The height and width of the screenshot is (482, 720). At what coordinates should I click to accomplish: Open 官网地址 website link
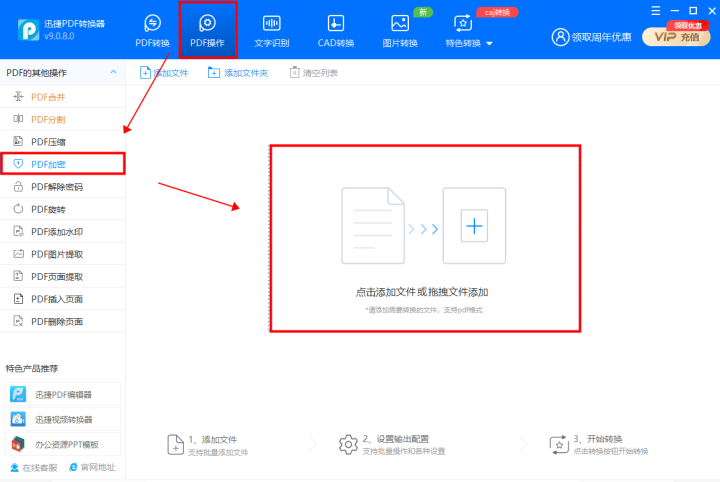92,467
